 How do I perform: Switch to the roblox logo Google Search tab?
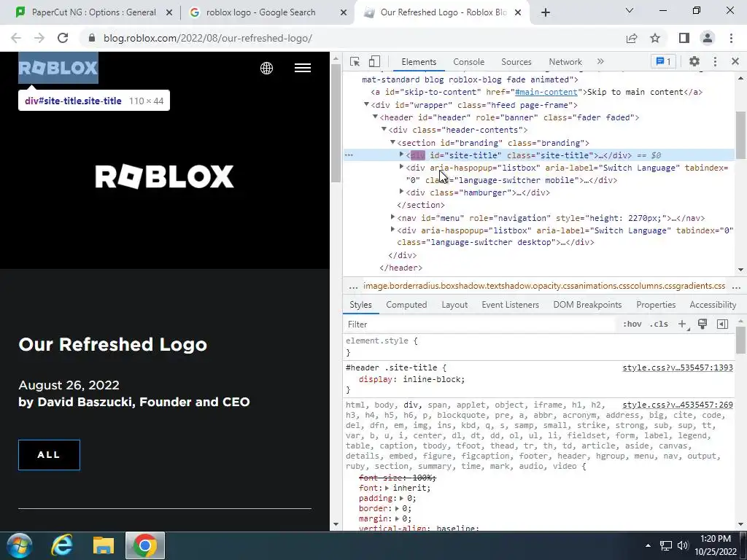tap(261, 12)
